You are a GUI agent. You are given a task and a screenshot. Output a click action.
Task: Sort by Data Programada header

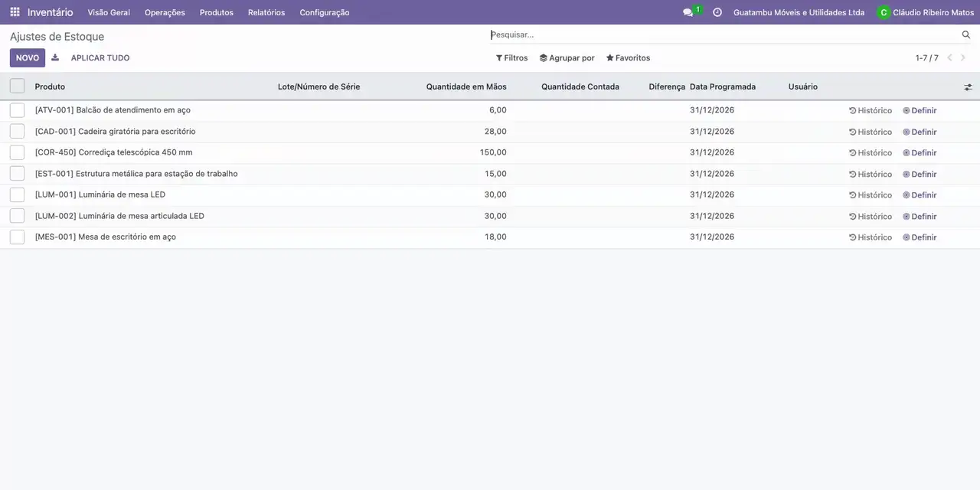pos(723,87)
